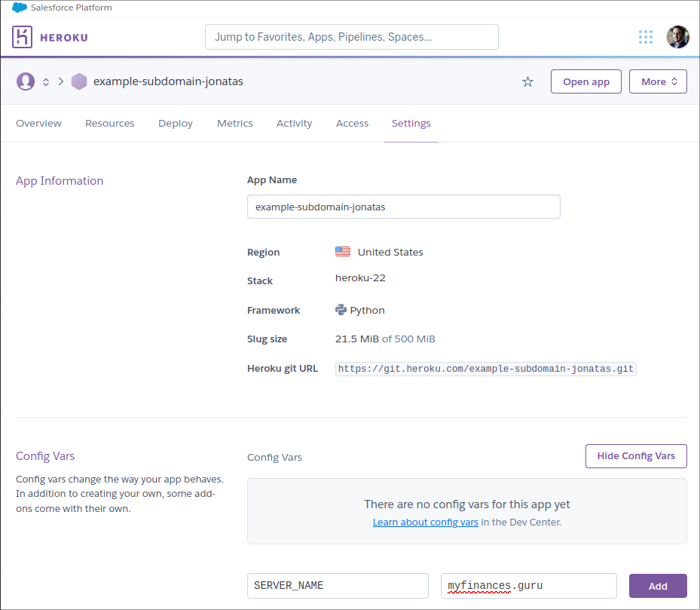Click the HEROKU wordmark text
Viewport: 700px width, 610px height.
click(x=64, y=38)
